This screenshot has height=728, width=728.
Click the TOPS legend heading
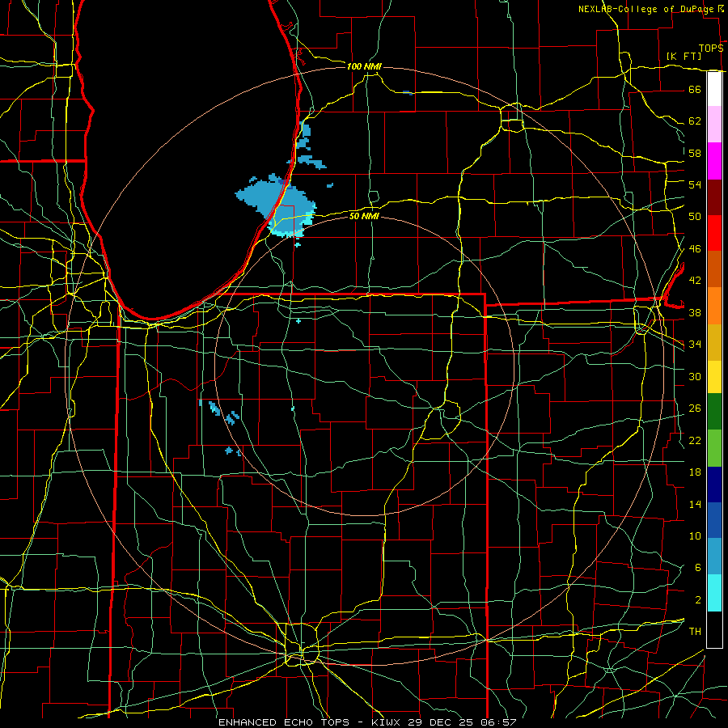tap(711, 49)
